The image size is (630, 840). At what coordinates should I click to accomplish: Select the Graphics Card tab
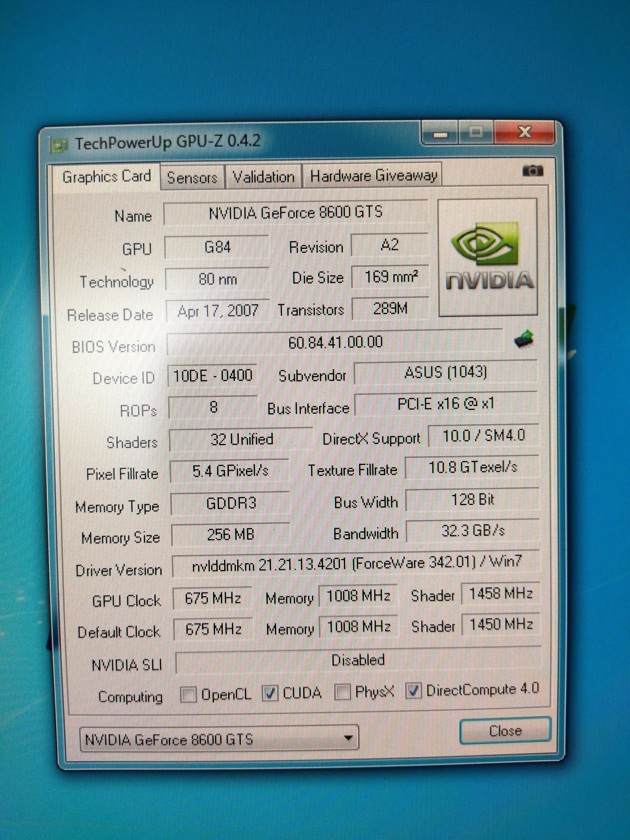click(106, 177)
